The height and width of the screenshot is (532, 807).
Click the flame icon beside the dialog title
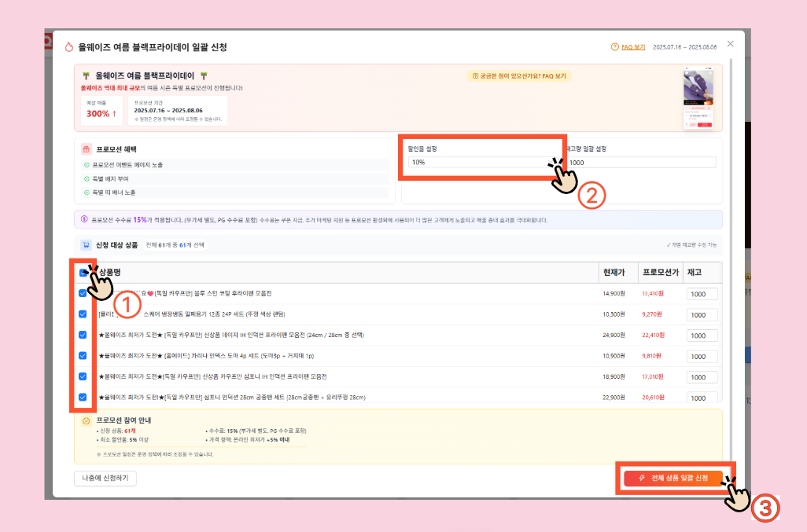[69, 47]
